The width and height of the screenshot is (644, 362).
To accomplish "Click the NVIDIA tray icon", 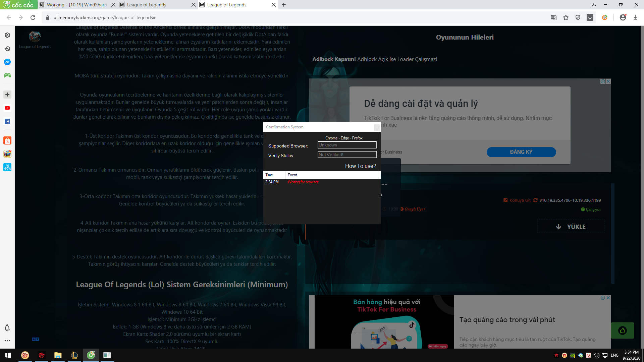I will coord(573,355).
